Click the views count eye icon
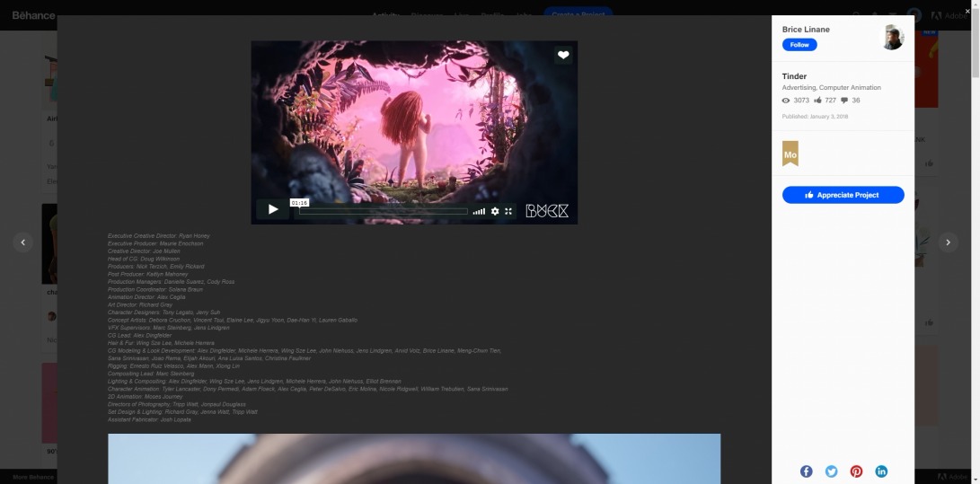The height and width of the screenshot is (484, 980). tap(786, 100)
